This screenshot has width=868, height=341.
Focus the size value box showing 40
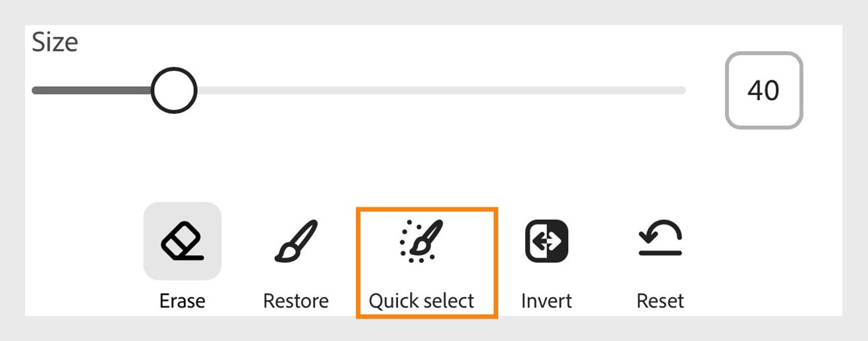(764, 90)
